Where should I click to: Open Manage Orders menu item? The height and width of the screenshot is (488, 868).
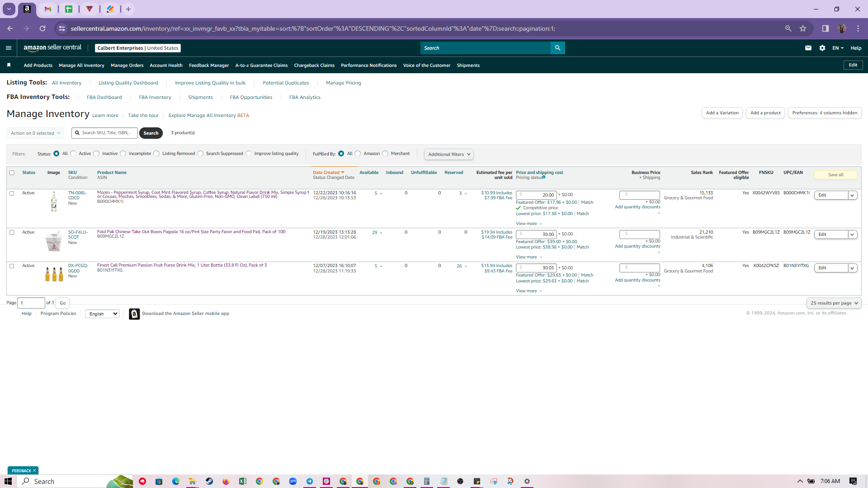point(127,66)
